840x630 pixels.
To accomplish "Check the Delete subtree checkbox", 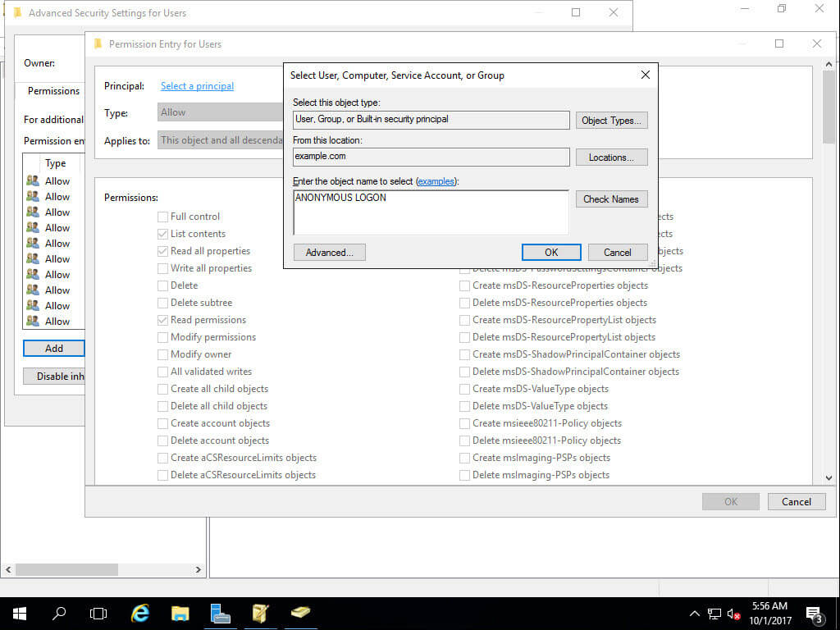I will point(162,302).
